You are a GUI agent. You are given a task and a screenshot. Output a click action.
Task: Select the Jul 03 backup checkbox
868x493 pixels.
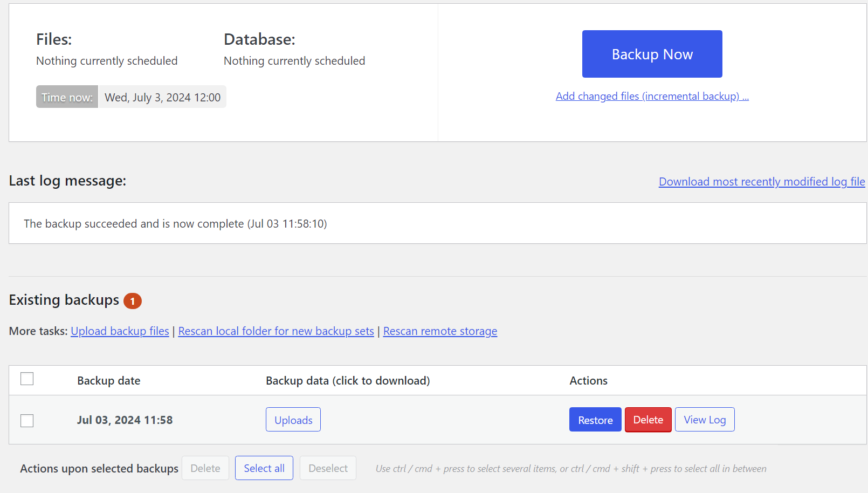point(27,420)
